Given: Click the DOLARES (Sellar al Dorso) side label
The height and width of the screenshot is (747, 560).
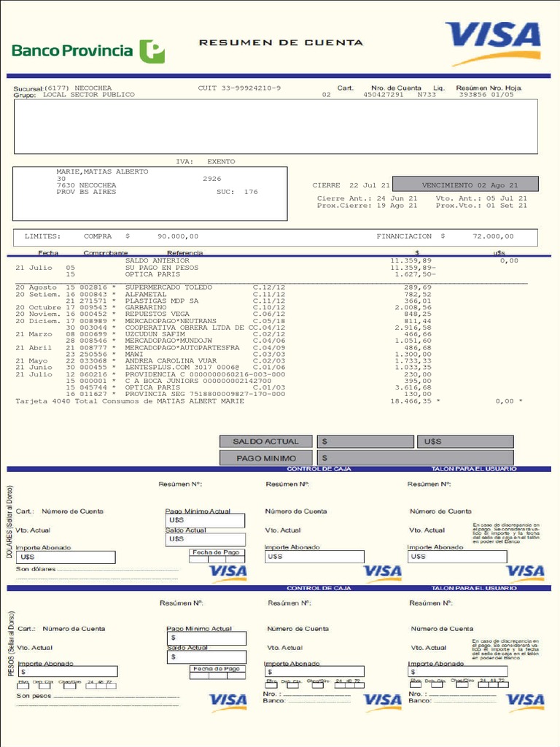Looking at the screenshot, I should click(x=10, y=522).
